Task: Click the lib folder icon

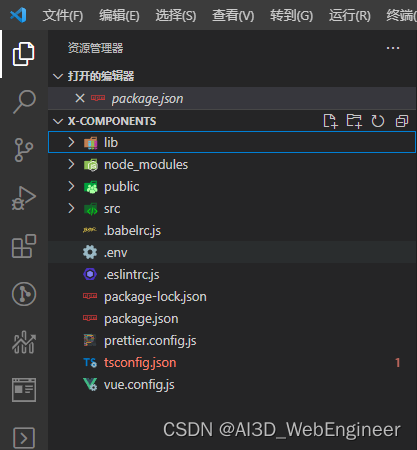Action: tap(91, 143)
